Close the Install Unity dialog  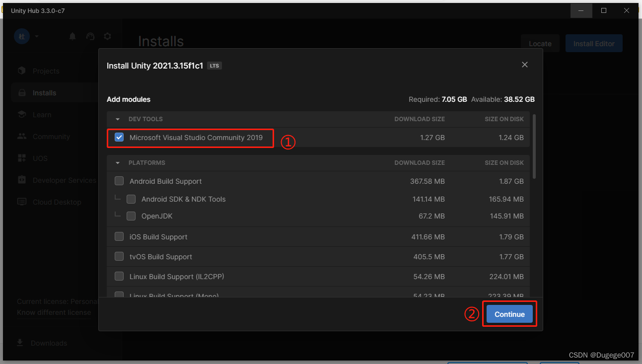click(525, 65)
